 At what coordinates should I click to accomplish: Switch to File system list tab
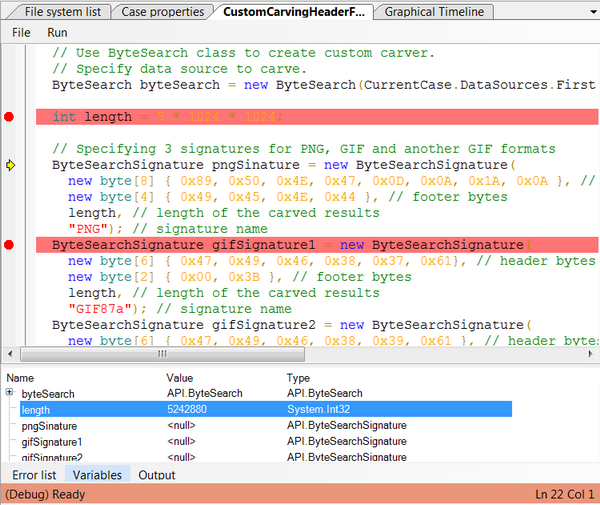[62, 12]
